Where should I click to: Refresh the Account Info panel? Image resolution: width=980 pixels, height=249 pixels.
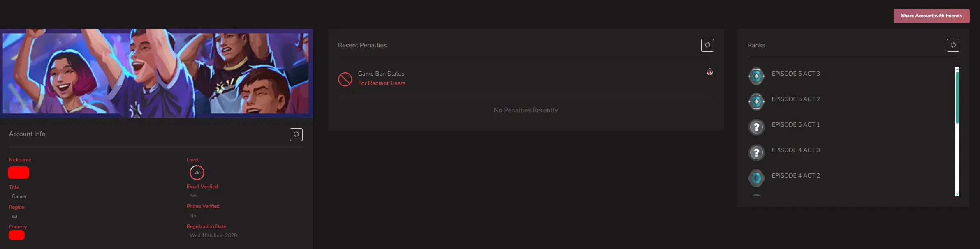click(x=296, y=134)
